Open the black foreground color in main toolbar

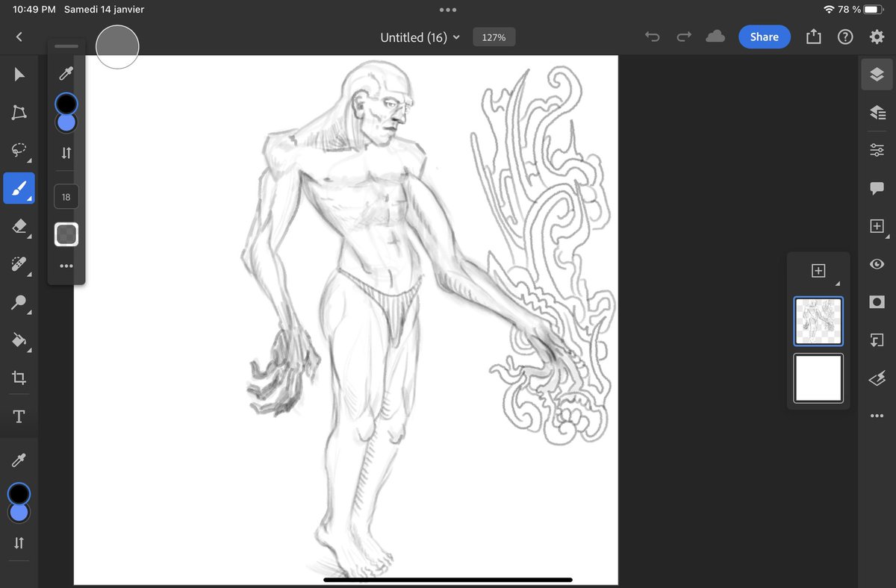coord(19,493)
